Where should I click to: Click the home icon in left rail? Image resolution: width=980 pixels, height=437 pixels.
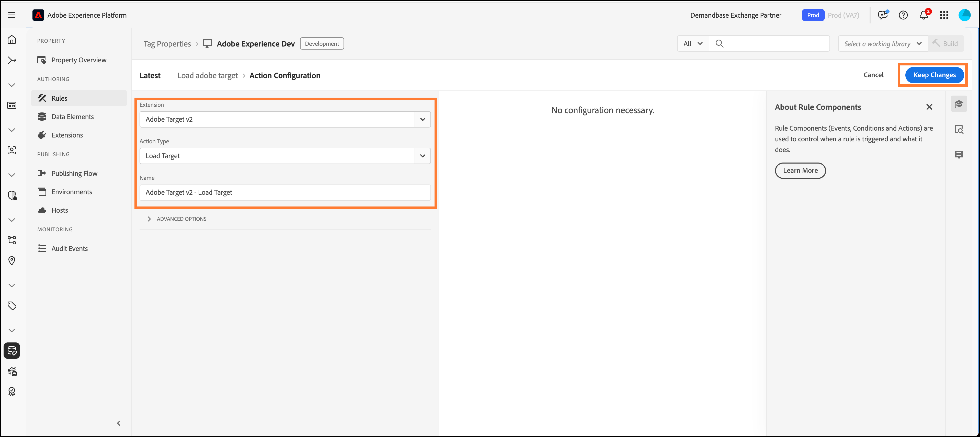12,40
